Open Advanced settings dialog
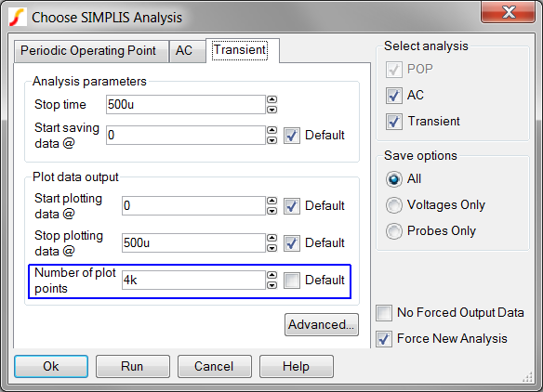The width and height of the screenshot is (543, 392). 322,324
